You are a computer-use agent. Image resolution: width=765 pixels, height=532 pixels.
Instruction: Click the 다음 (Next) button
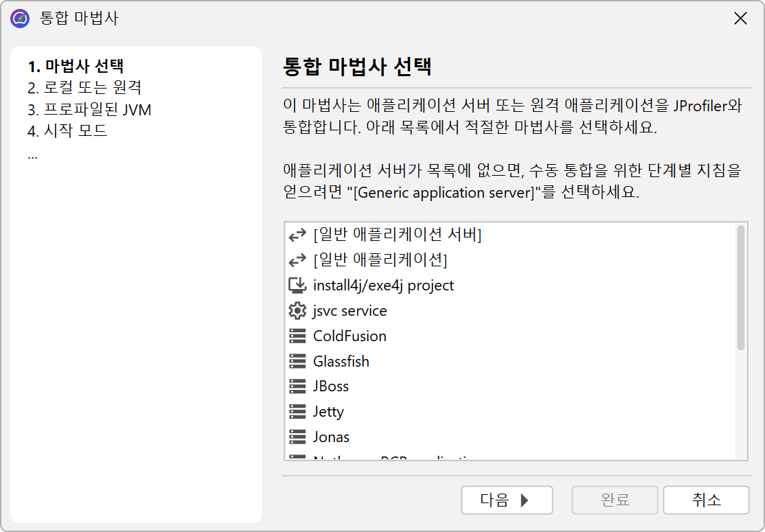(507, 500)
